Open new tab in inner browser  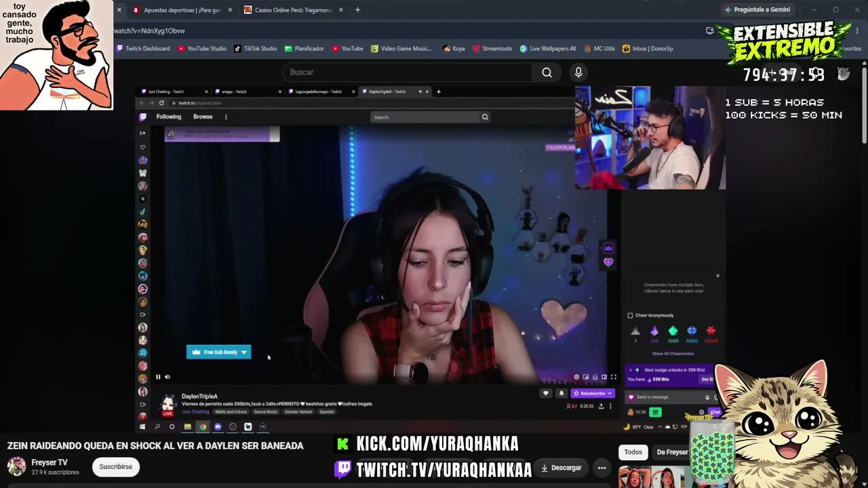point(438,91)
